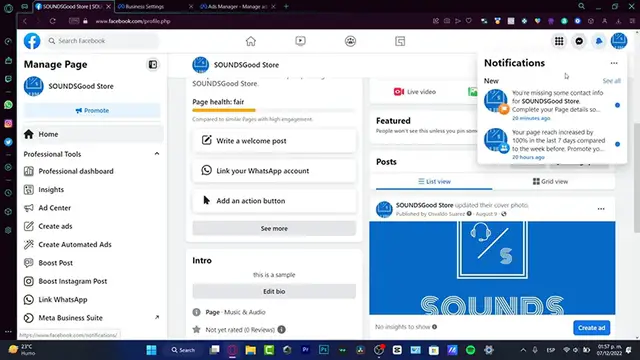Click the Promote button
Image resolution: width=640 pixels, height=360 pixels.
(x=92, y=111)
